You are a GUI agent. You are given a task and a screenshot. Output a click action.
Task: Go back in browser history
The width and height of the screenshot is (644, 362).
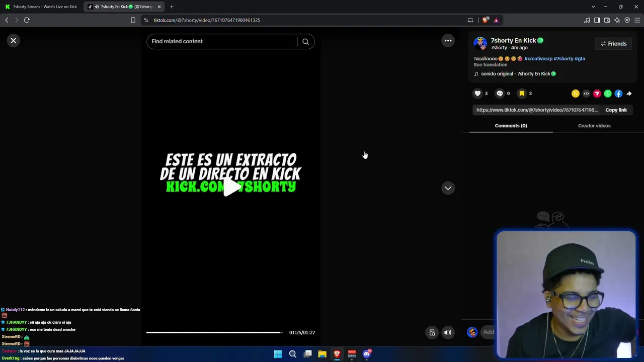pyautogui.click(x=7, y=20)
